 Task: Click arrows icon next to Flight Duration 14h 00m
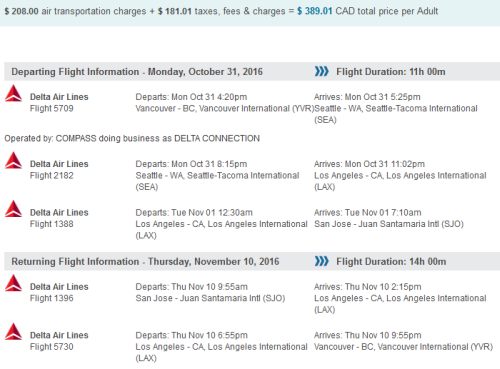(x=321, y=261)
